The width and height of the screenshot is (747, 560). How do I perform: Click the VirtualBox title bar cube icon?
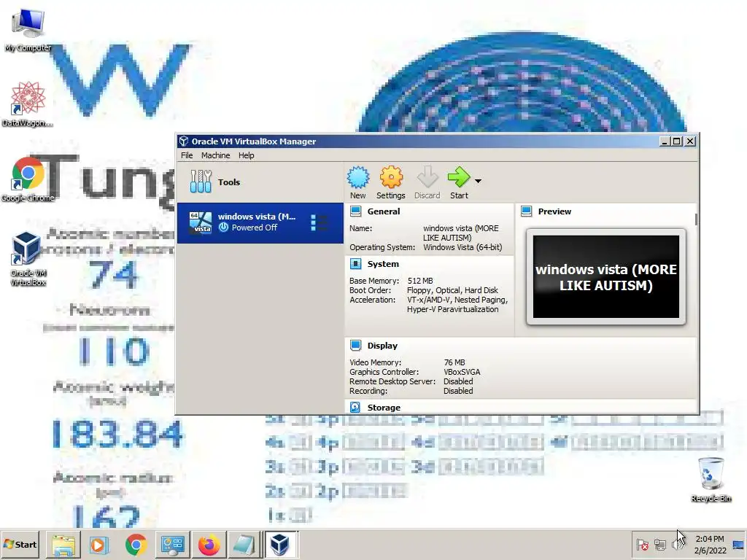point(183,141)
